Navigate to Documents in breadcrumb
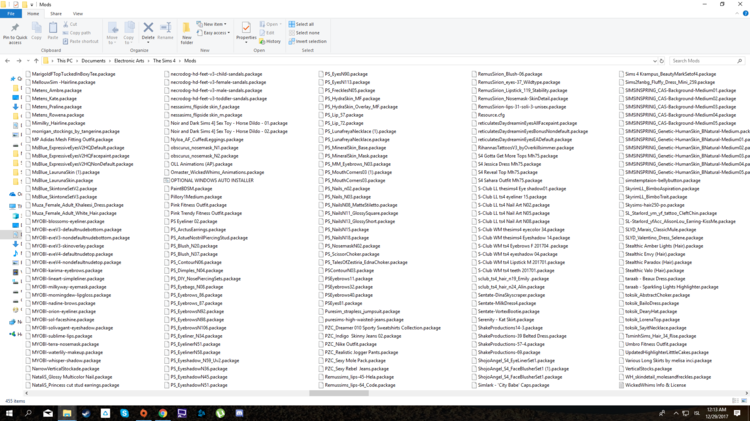This screenshot has height=421, width=750. tap(93, 61)
